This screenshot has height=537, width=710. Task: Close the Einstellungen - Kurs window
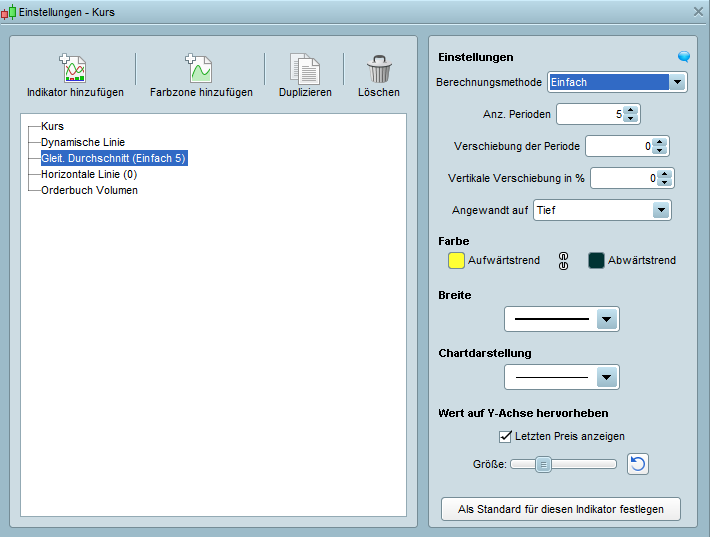pyautogui.click(x=698, y=12)
